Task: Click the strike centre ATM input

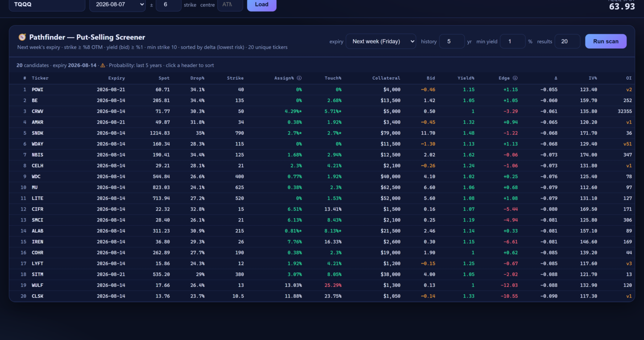Action: tap(230, 4)
